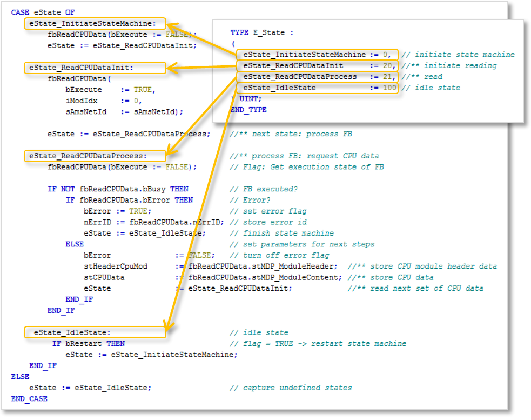Click "eState := eState_ReadCPUDataProcess;" assignment

[x=129, y=134]
